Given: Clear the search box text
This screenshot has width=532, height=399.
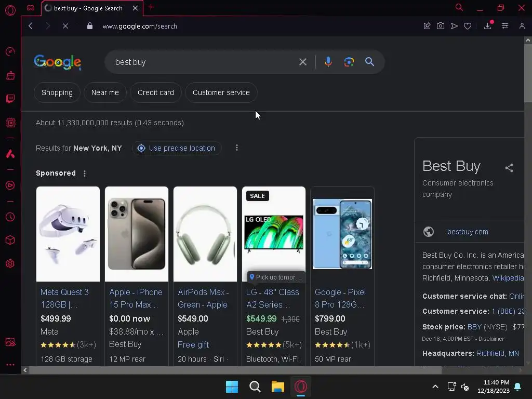Looking at the screenshot, I should coord(303,62).
